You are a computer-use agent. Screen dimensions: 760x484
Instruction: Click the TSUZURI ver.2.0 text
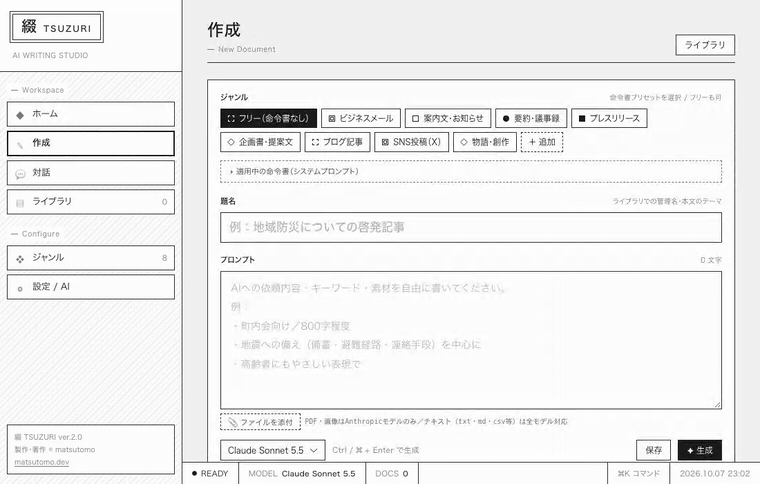[48, 437]
